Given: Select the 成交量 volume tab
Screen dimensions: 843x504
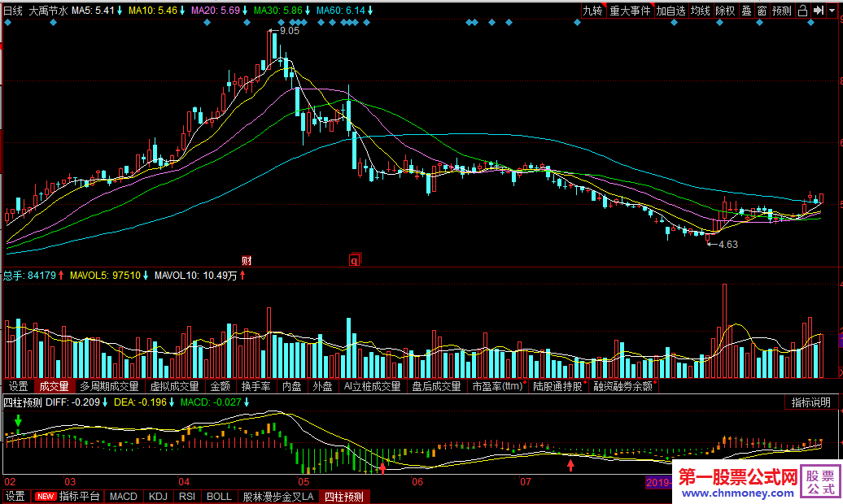Looking at the screenshot, I should [x=55, y=386].
